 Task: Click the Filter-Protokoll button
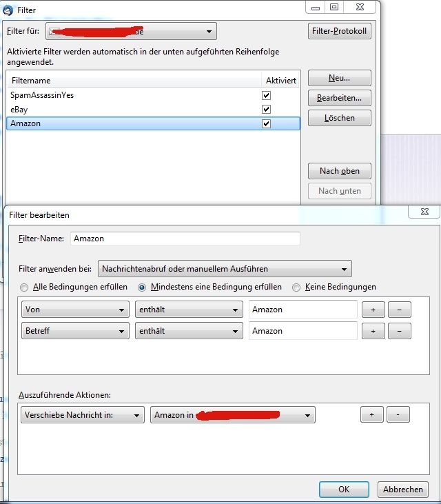[x=339, y=31]
